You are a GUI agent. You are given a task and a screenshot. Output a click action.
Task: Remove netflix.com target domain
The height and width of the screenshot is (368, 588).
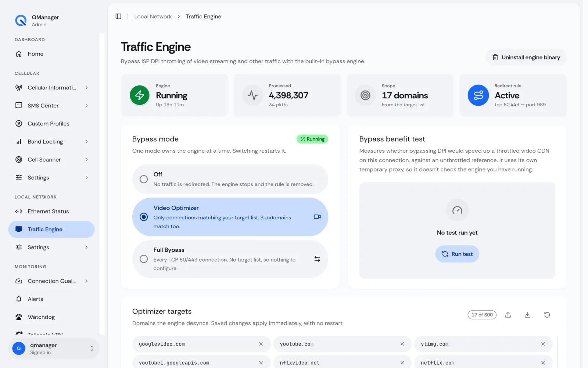[543, 363]
